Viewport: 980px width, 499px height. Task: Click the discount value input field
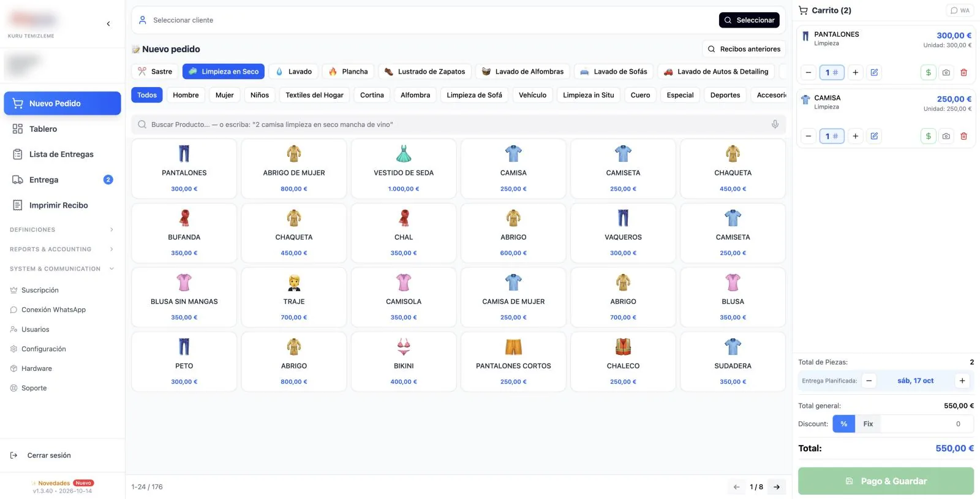[927, 424]
